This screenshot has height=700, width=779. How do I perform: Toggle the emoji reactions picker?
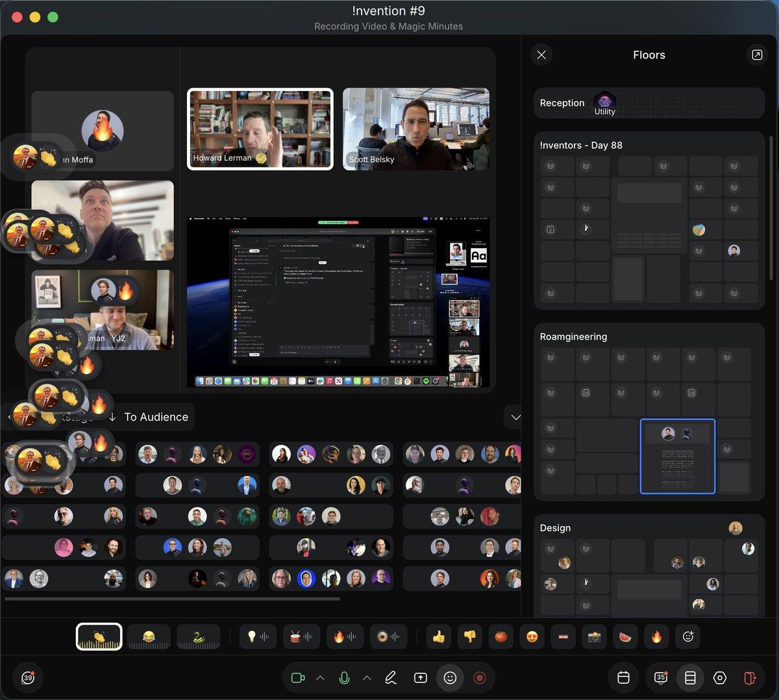pos(451,677)
